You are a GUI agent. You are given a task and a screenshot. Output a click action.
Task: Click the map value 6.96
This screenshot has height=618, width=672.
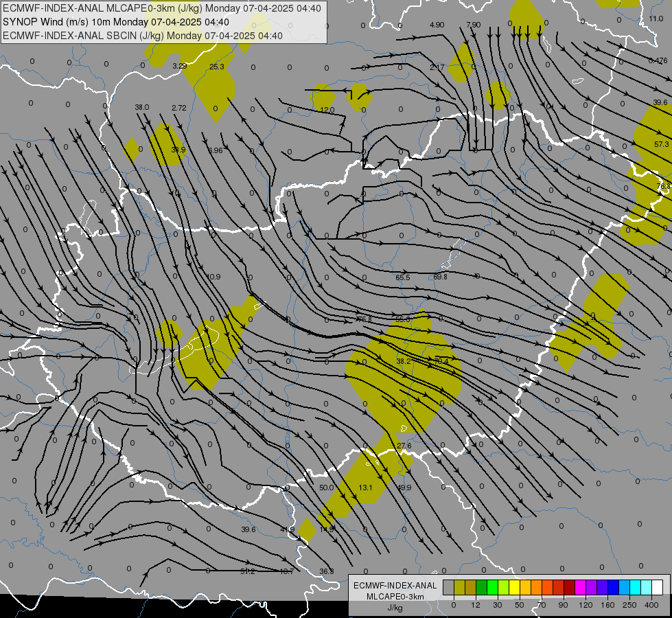(x=215, y=150)
